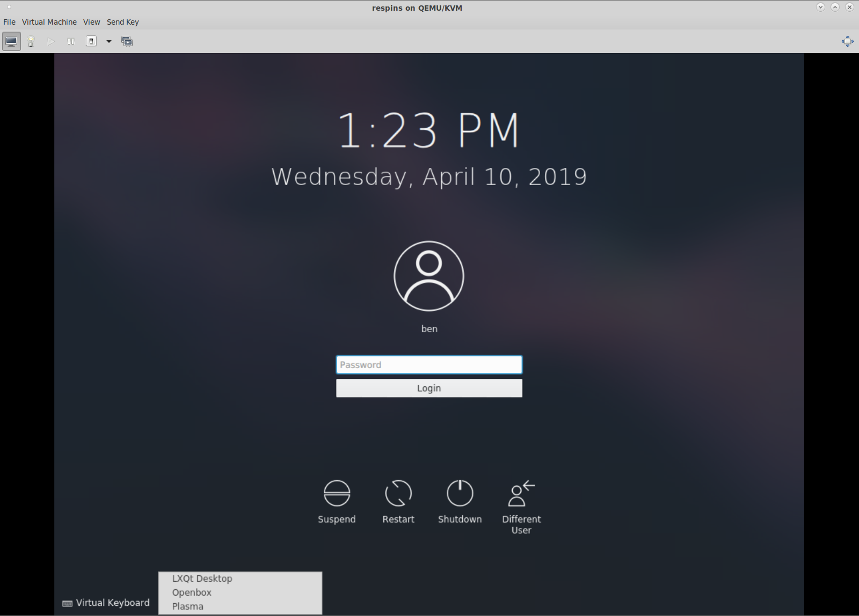Open the View menu
The height and width of the screenshot is (616, 859).
point(92,22)
